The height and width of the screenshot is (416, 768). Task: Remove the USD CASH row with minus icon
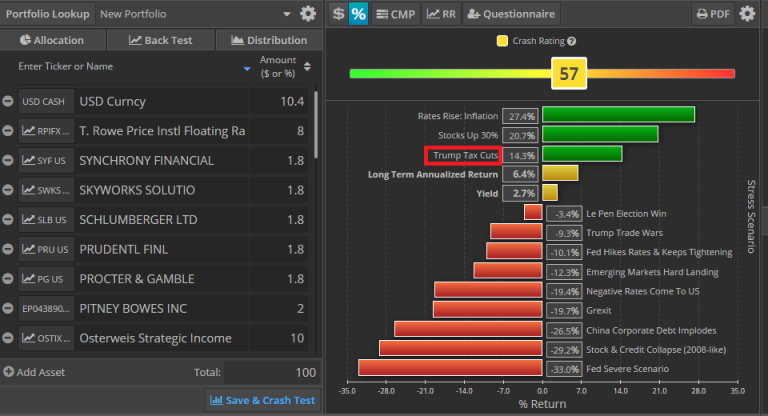(8, 102)
